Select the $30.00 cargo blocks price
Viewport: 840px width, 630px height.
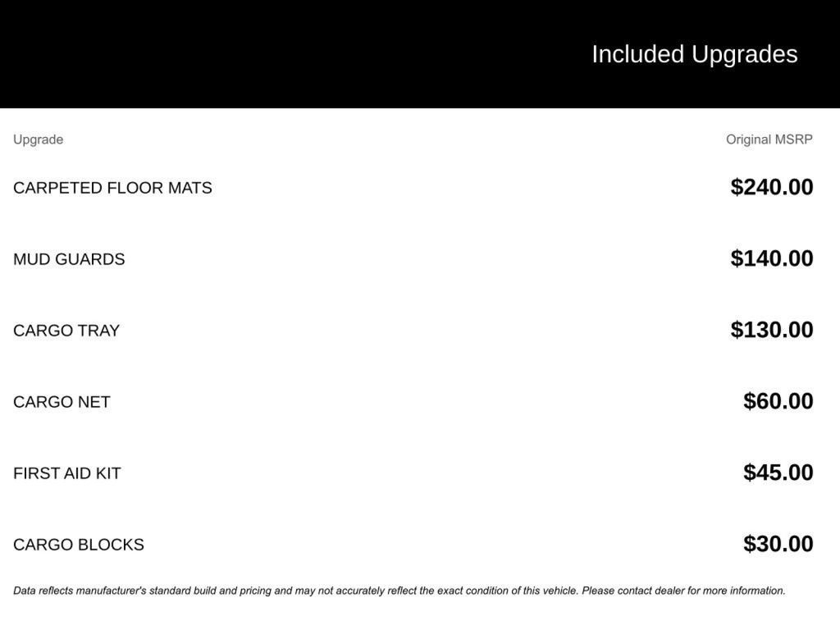click(x=778, y=544)
